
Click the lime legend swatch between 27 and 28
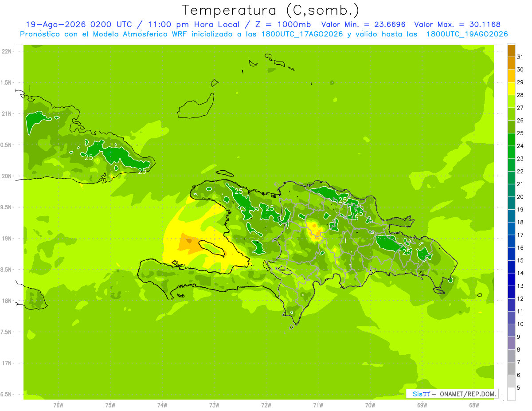(x=511, y=102)
